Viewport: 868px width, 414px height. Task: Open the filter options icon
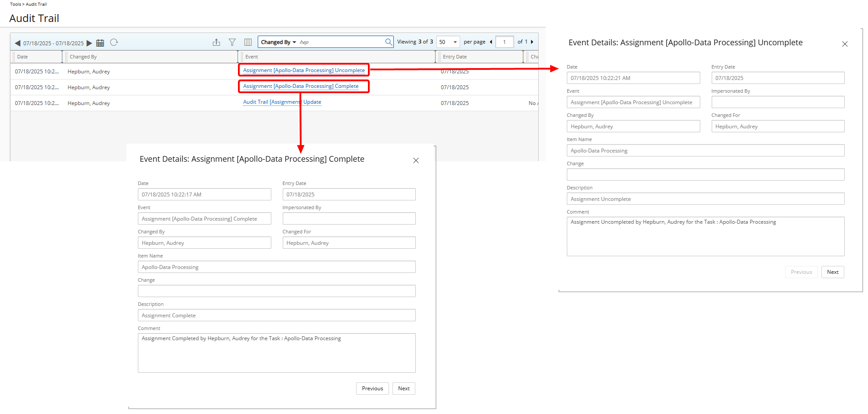tap(232, 42)
